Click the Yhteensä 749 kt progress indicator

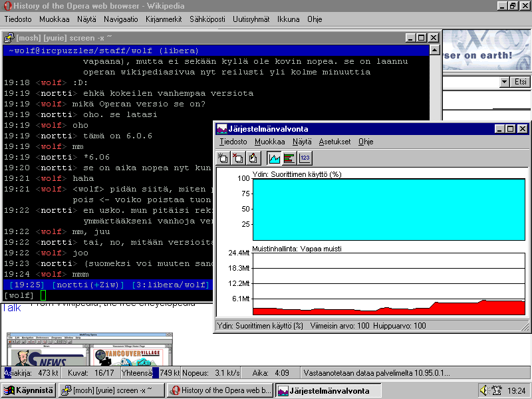pos(151,373)
